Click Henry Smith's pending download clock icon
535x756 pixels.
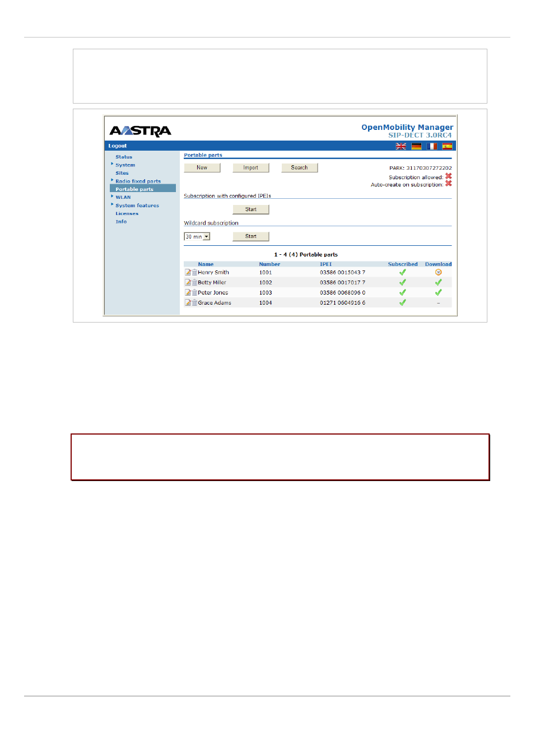tap(439, 273)
